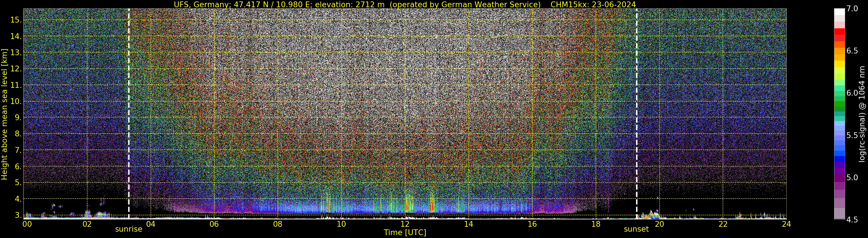Screen dimensions: 868x238
Task: Click the height tick label '8.'
Action: [x=18, y=134]
